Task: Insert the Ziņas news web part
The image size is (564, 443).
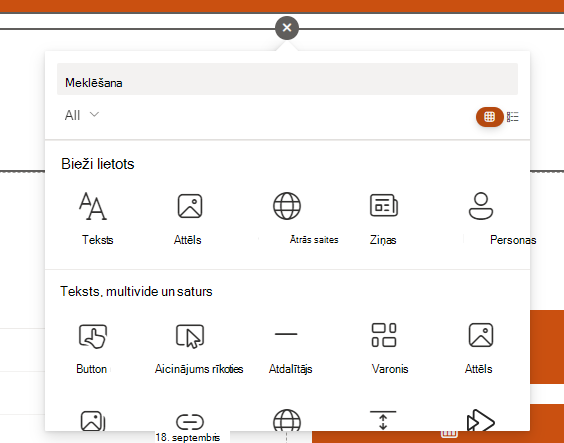Action: point(383,218)
